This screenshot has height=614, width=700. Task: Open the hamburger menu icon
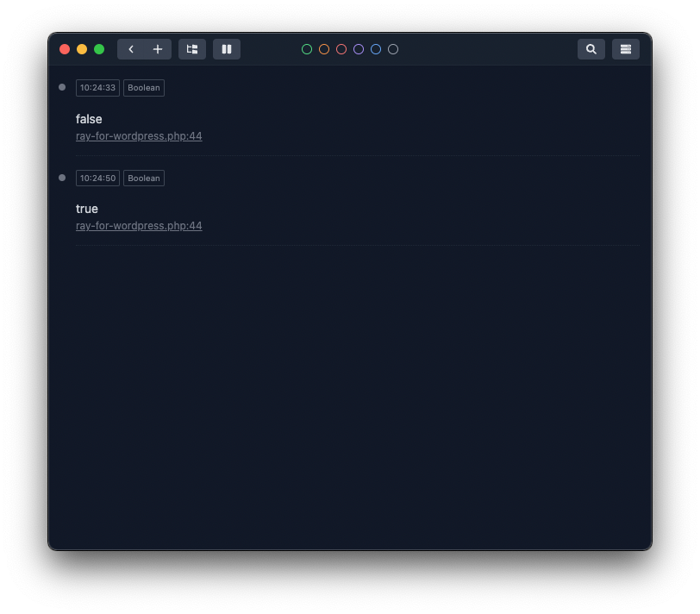(x=626, y=49)
